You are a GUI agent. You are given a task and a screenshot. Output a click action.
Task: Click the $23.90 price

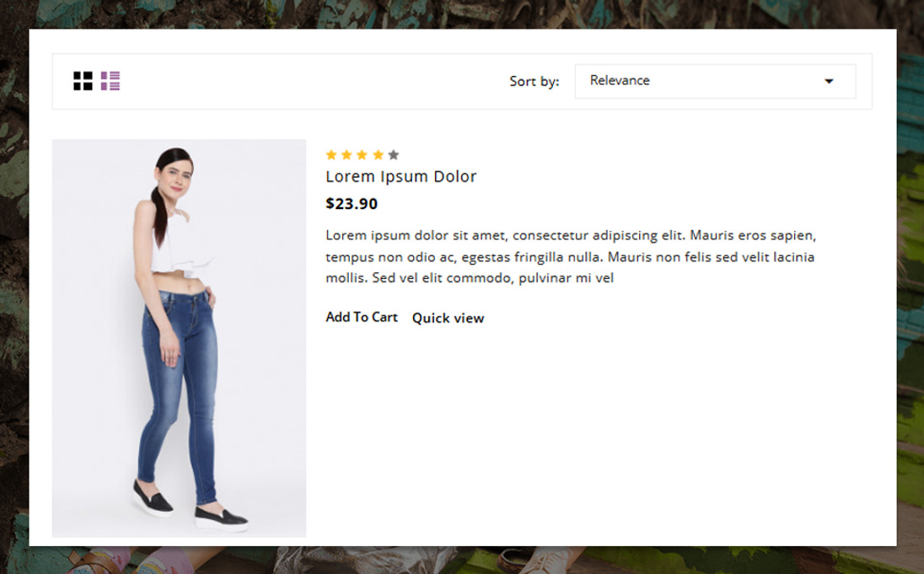352,204
